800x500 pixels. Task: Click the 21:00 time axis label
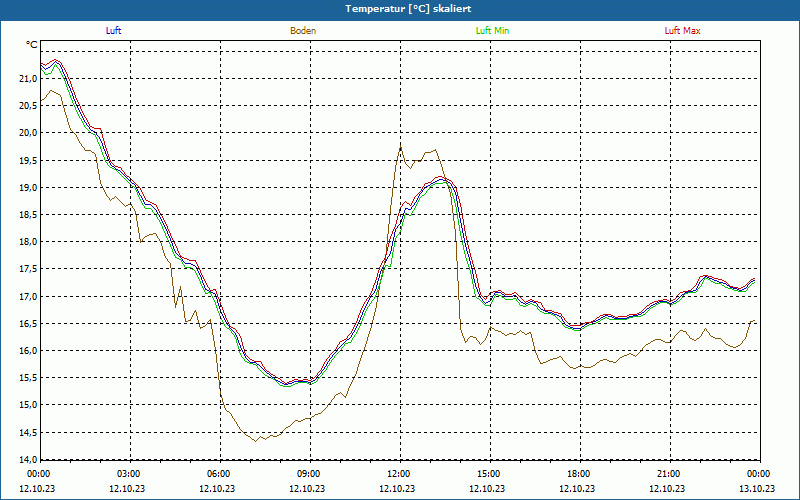click(x=667, y=474)
